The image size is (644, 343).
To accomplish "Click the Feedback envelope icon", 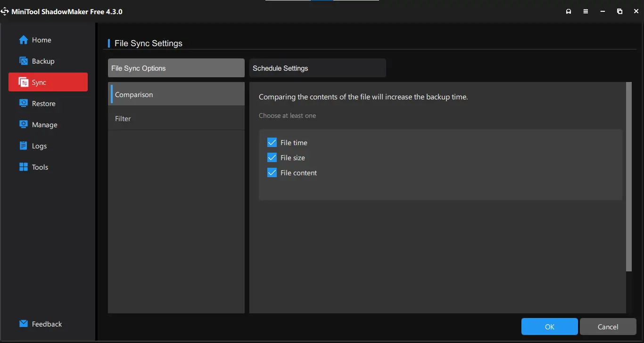I will point(24,324).
